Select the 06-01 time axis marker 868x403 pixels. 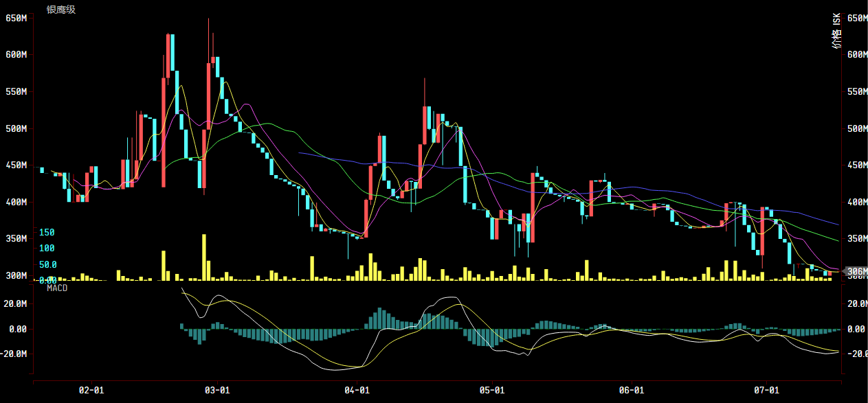coord(632,390)
